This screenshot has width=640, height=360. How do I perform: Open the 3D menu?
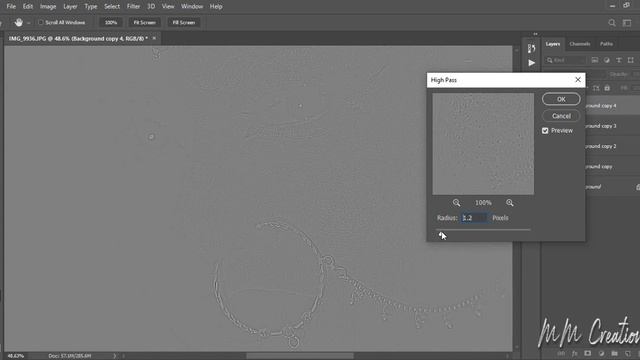coord(151,7)
